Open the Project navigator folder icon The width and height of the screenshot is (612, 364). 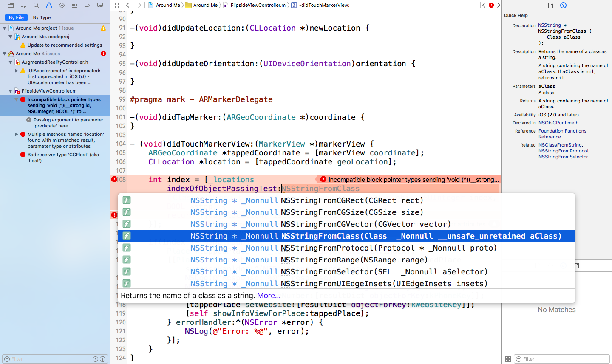[x=11, y=5]
